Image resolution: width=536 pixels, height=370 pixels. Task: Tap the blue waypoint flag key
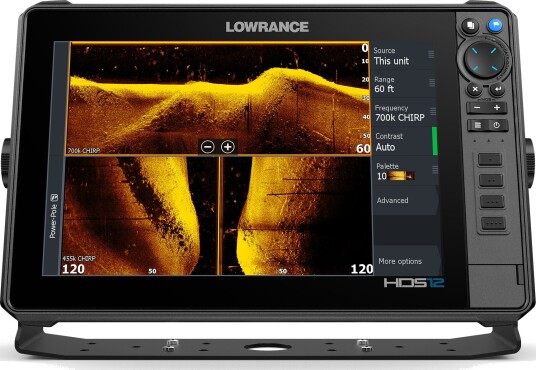point(495,26)
